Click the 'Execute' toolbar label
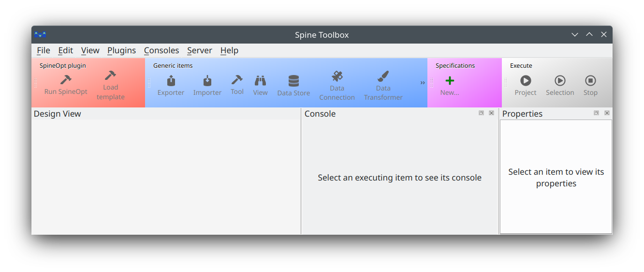This screenshot has height=272, width=644. click(521, 65)
